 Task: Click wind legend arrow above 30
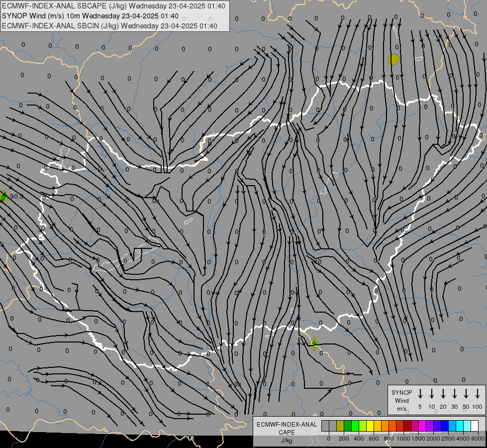point(454,394)
